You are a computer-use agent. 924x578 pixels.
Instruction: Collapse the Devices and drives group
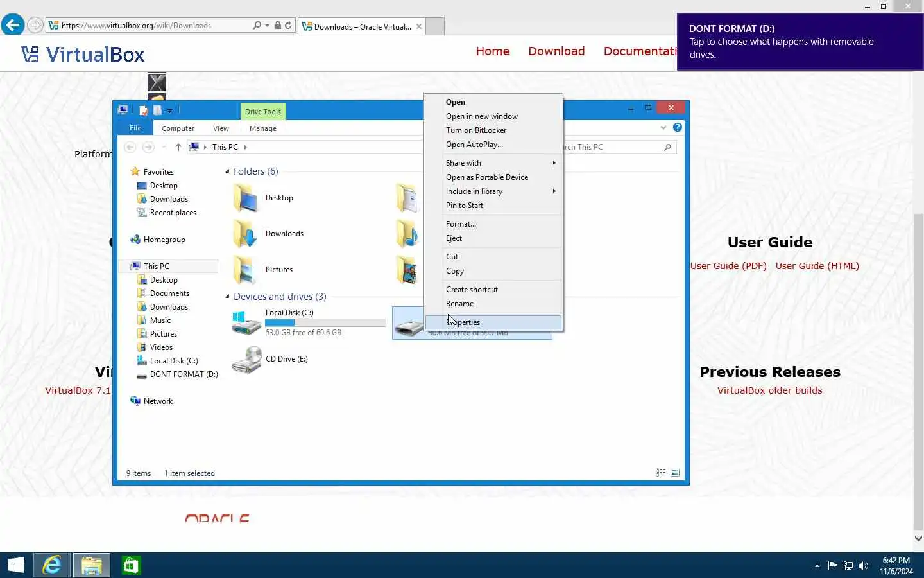[227, 297]
